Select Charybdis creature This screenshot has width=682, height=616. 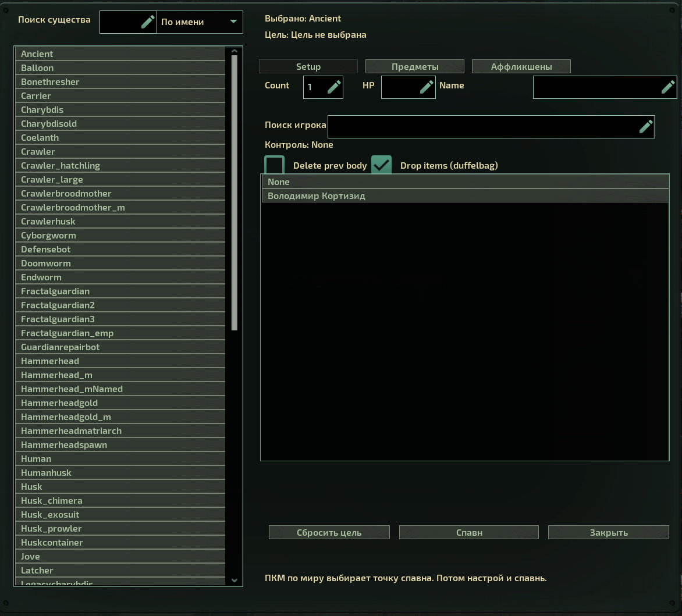120,109
